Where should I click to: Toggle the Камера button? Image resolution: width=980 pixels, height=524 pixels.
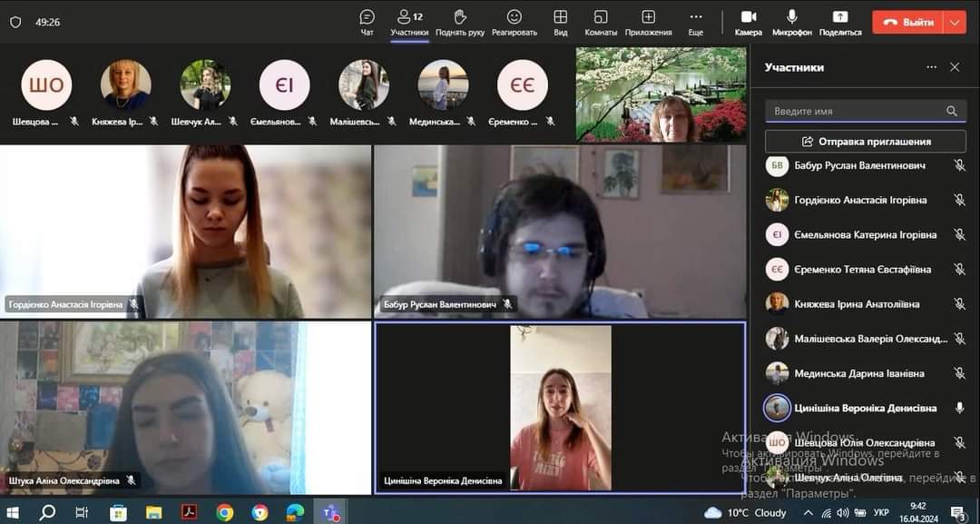[x=748, y=23]
